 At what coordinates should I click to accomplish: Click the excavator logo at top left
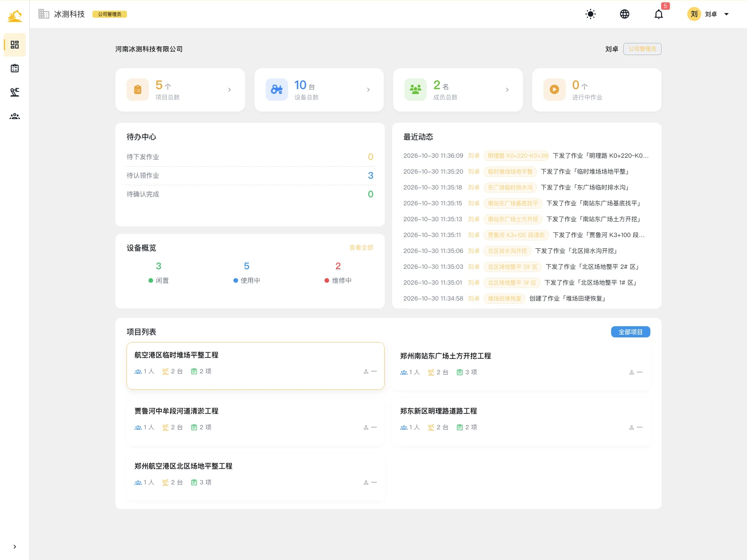coord(15,15)
